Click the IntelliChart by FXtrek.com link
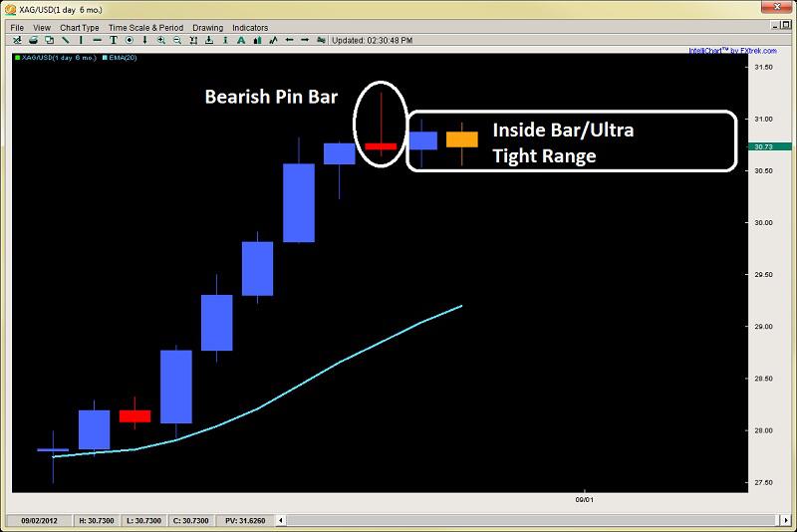Screen dimensions: 797x532 [732, 51]
